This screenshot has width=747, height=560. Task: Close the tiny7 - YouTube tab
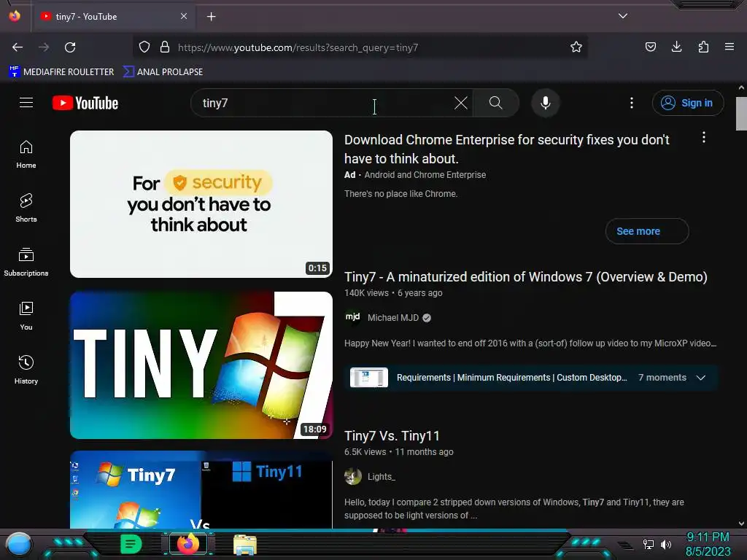[184, 16]
